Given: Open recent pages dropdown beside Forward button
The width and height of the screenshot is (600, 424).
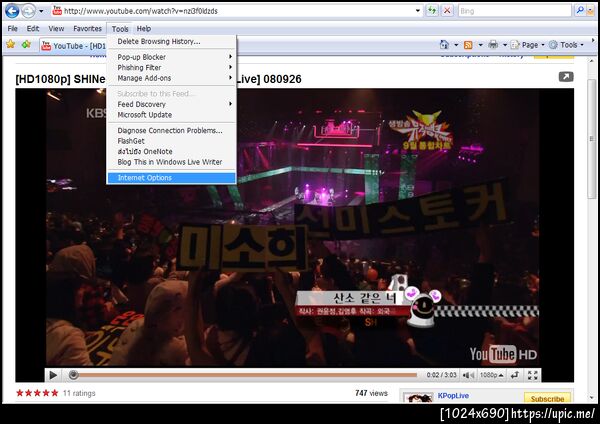Looking at the screenshot, I should (x=41, y=11).
